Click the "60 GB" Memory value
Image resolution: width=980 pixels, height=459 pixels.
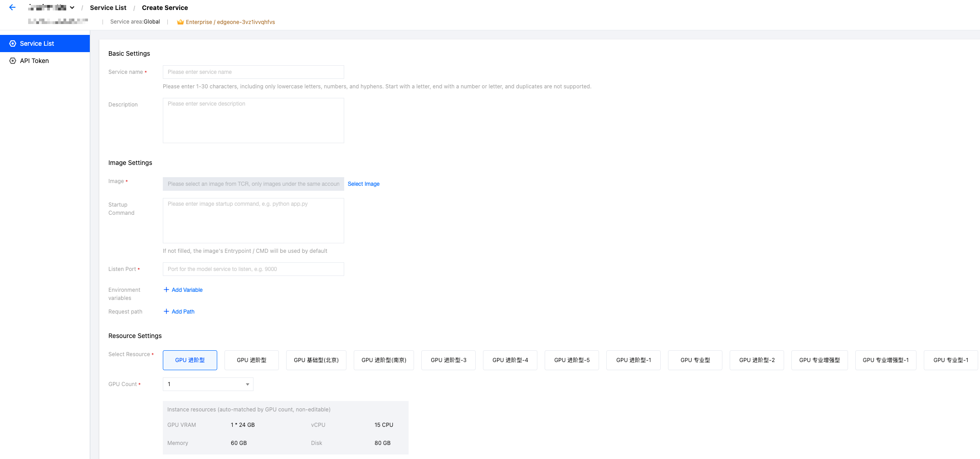click(x=239, y=443)
